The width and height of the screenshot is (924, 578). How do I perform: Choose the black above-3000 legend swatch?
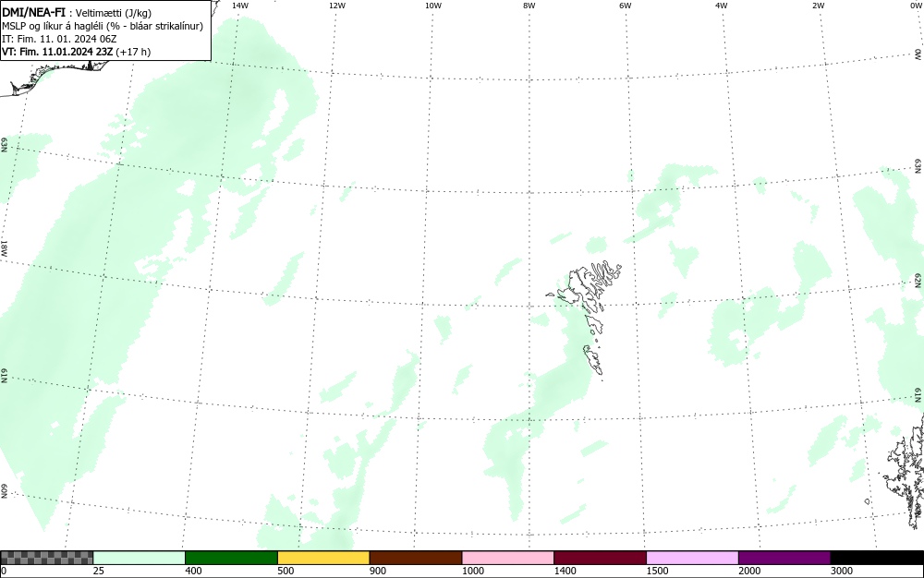point(877,558)
